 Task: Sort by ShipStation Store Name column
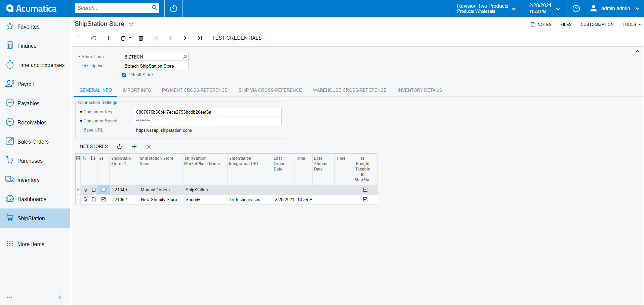coord(160,169)
